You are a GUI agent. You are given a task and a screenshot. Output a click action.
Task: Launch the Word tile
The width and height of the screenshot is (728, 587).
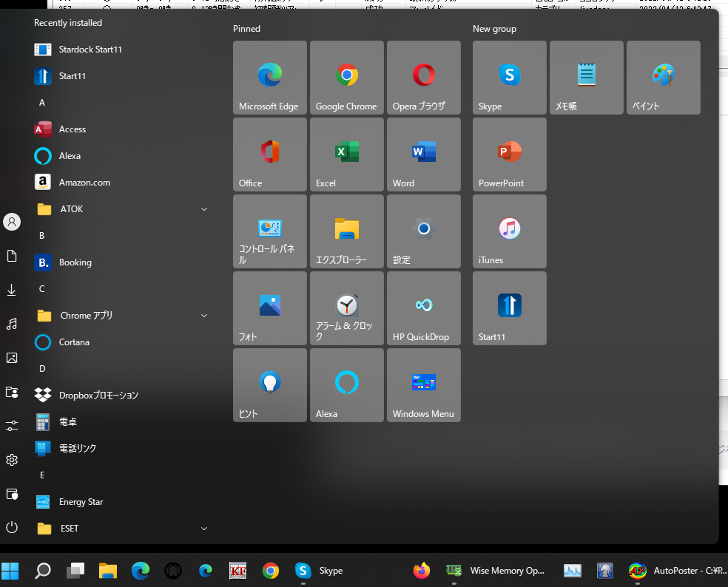pyautogui.click(x=424, y=155)
